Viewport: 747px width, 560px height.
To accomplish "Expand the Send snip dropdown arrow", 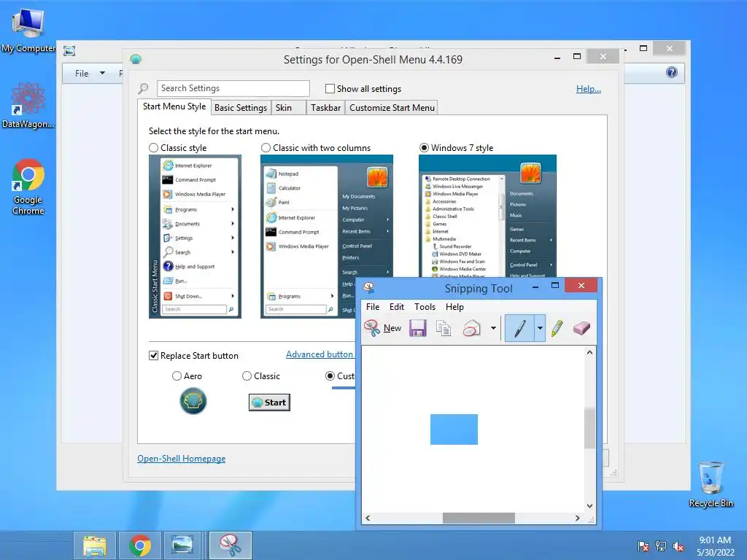I will (493, 328).
